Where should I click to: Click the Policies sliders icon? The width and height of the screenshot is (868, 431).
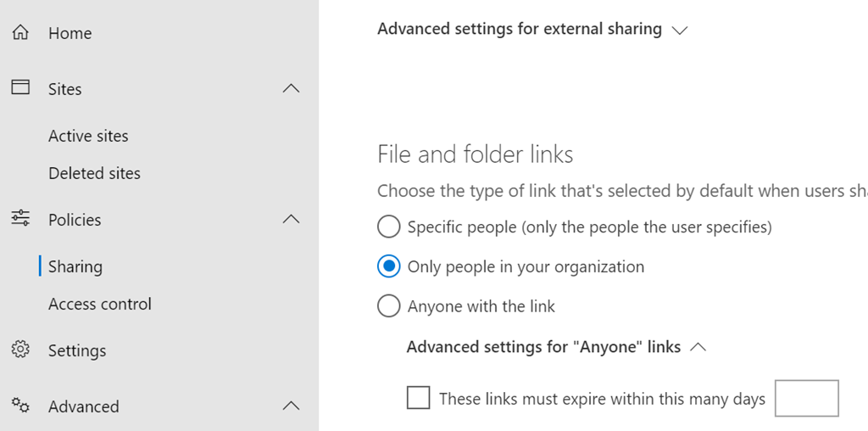coord(20,219)
